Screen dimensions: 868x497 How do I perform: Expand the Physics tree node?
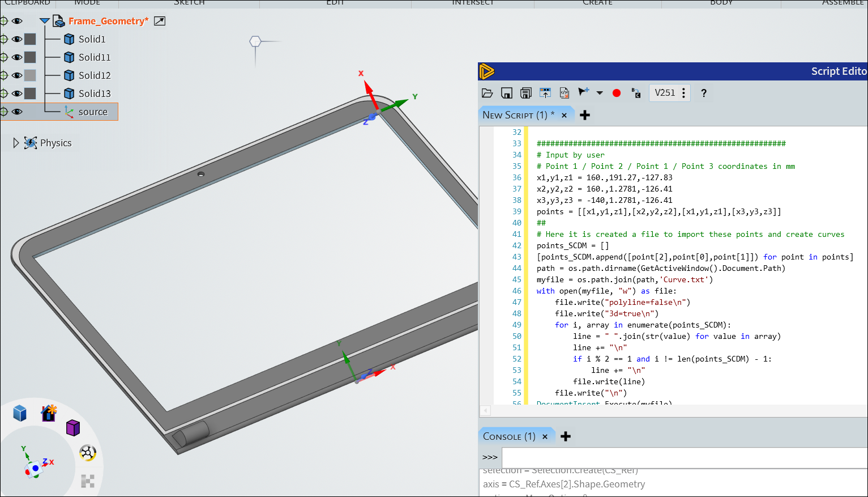coord(16,143)
